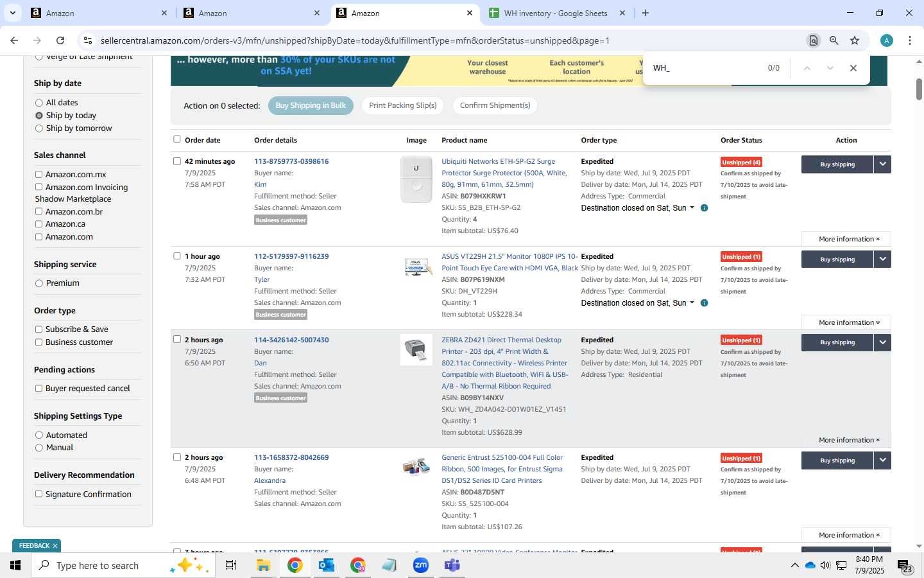Focus the Windows taskbar search box
The height and width of the screenshot is (578, 924).
[x=122, y=565]
